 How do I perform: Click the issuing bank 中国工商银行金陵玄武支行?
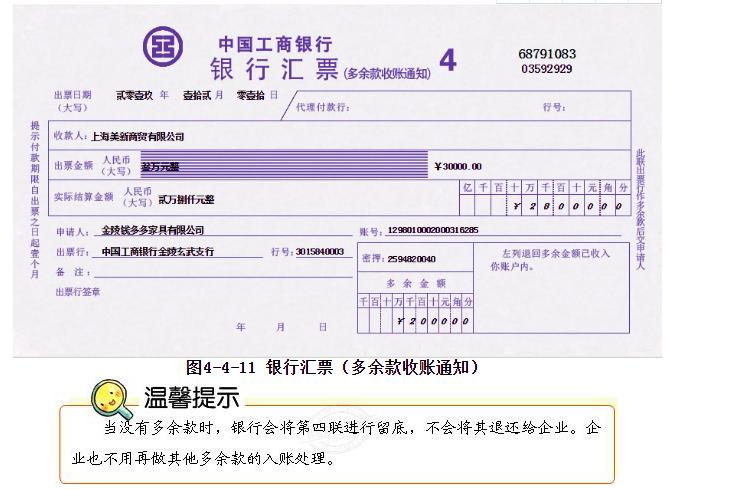[x=158, y=251]
